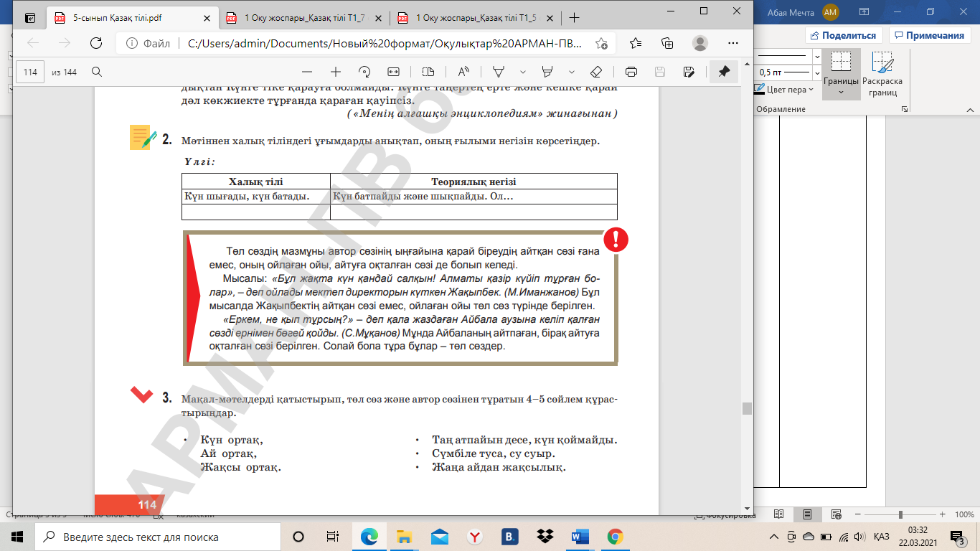Go back in Edge browser
This screenshot has width=980, height=551.
point(33,43)
